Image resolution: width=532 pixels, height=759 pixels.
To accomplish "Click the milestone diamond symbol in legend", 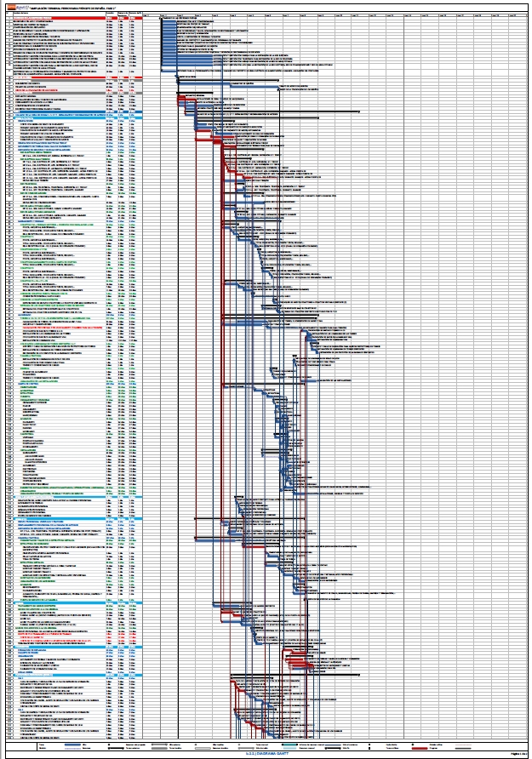I will (x=109, y=745).
